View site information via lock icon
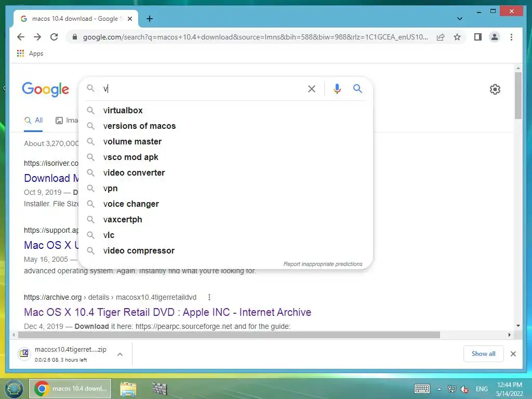 click(x=75, y=37)
